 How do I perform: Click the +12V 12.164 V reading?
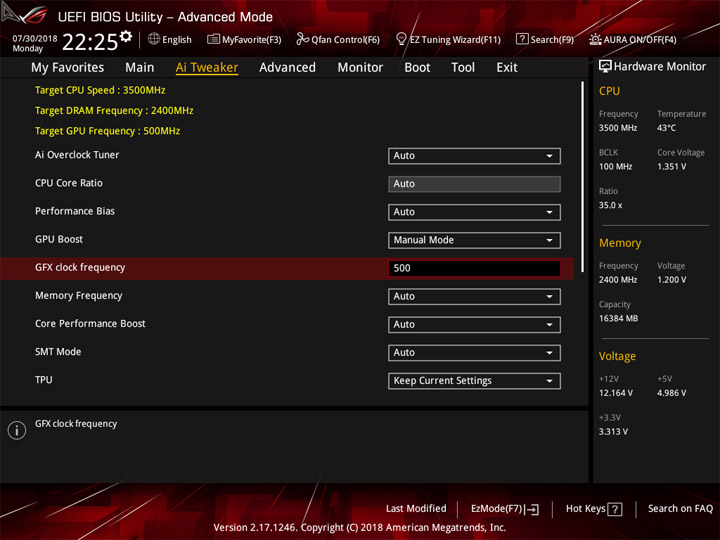(x=616, y=393)
